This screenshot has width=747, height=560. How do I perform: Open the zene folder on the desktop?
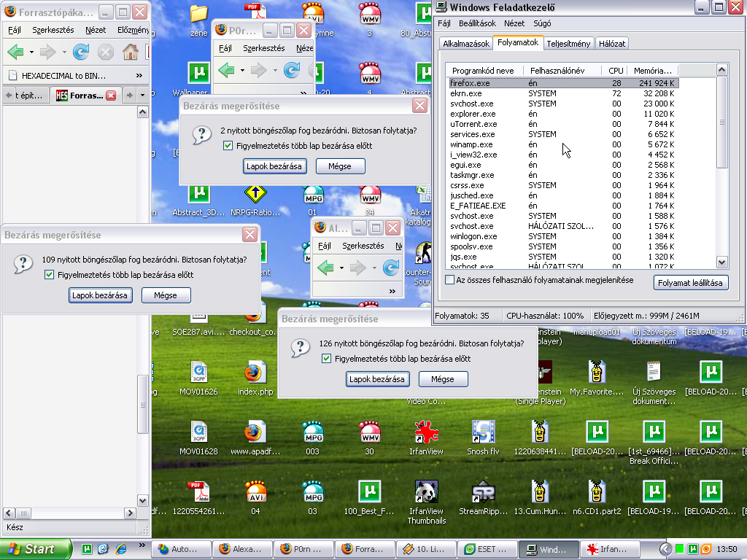[198, 20]
